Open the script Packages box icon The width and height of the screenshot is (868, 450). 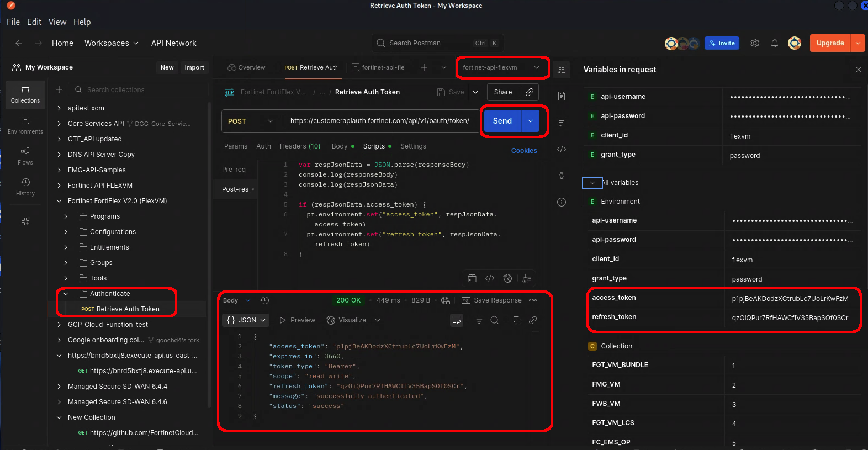[472, 278]
